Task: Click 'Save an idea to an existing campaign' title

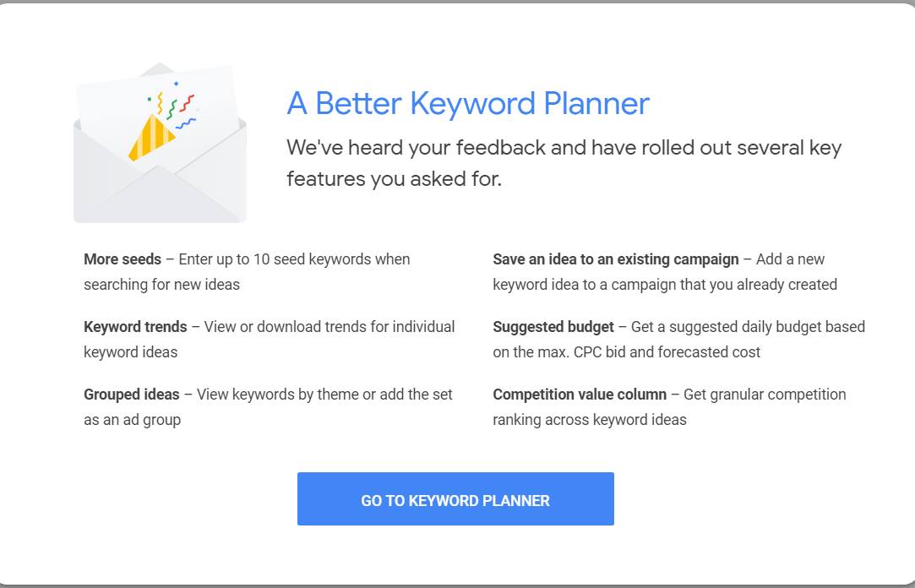Action: 616,259
